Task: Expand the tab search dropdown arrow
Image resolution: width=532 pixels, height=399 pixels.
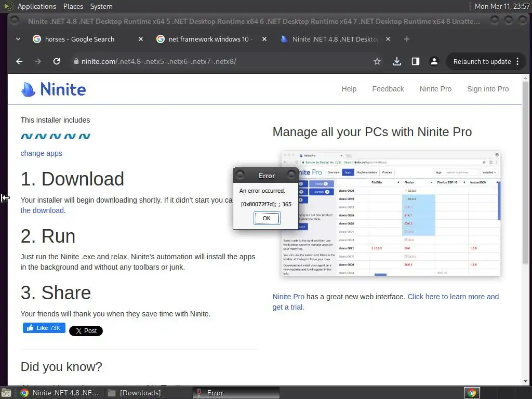Action: [18, 39]
